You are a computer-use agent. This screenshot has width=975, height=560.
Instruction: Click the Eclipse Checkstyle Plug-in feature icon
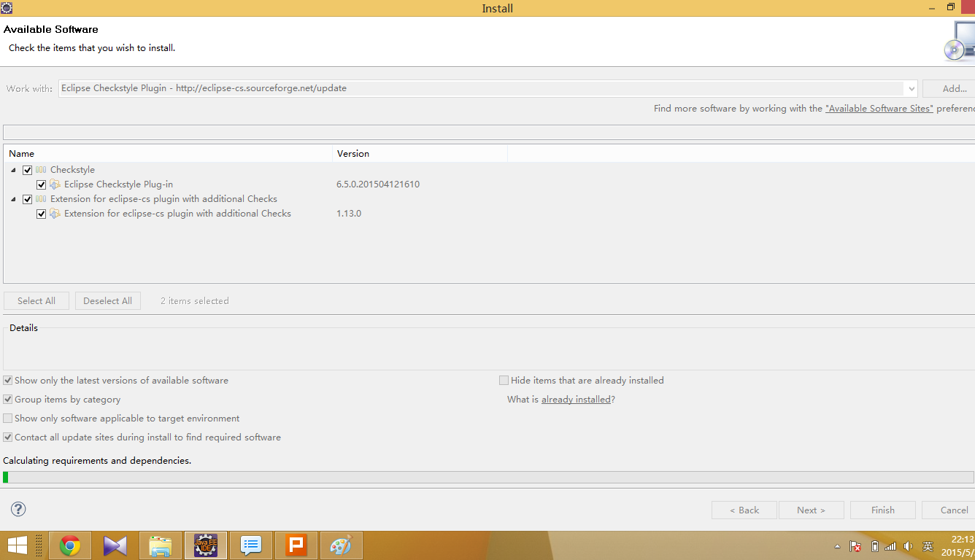coord(55,184)
